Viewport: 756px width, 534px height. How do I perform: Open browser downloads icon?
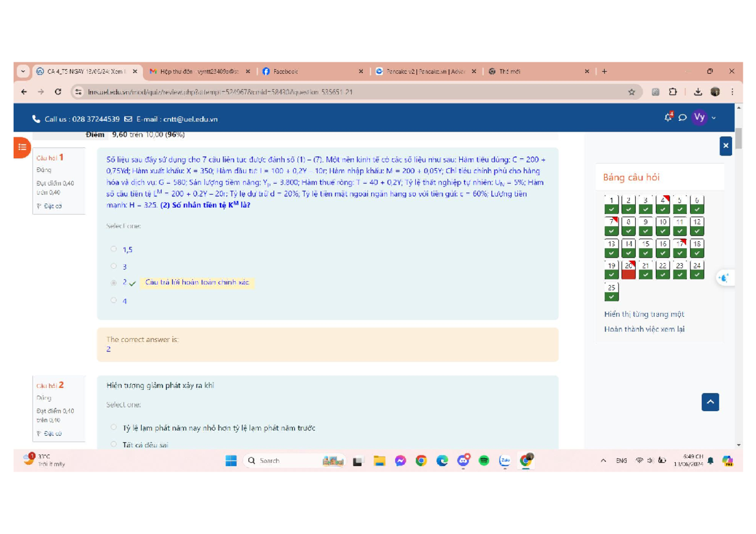698,92
